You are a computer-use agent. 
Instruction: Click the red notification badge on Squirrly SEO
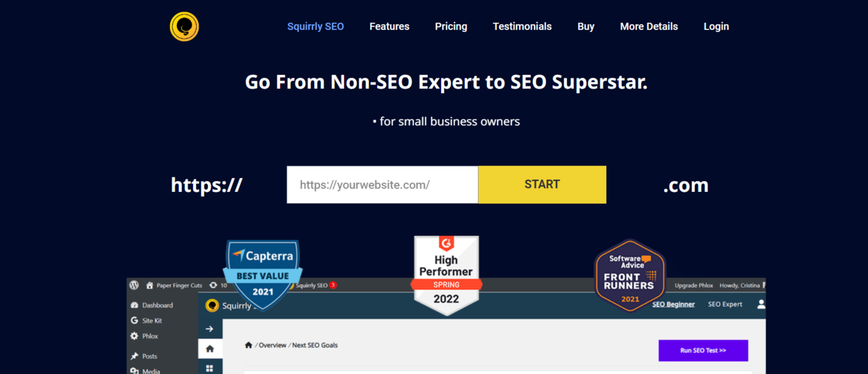333,285
